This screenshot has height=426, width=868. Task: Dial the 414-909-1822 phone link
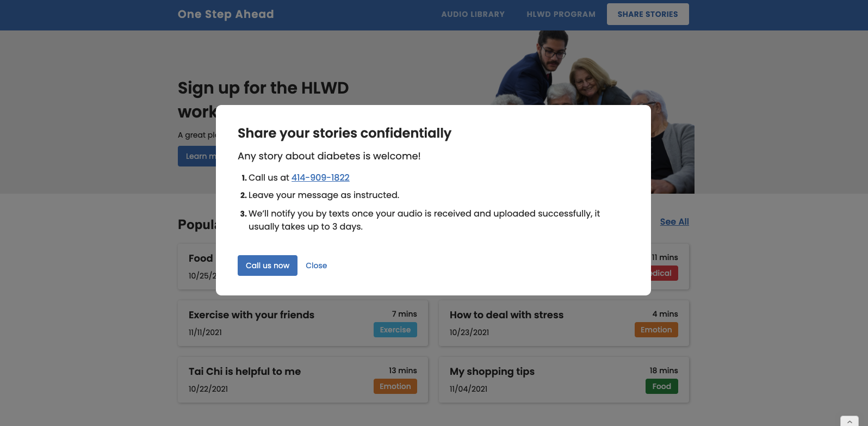(x=320, y=177)
